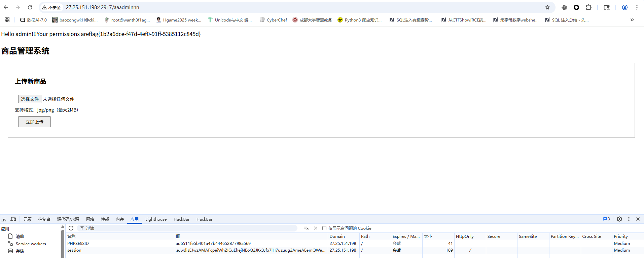The width and height of the screenshot is (644, 258).
Task: Click the cookie 过滤 filter input field
Action: pyautogui.click(x=188, y=228)
